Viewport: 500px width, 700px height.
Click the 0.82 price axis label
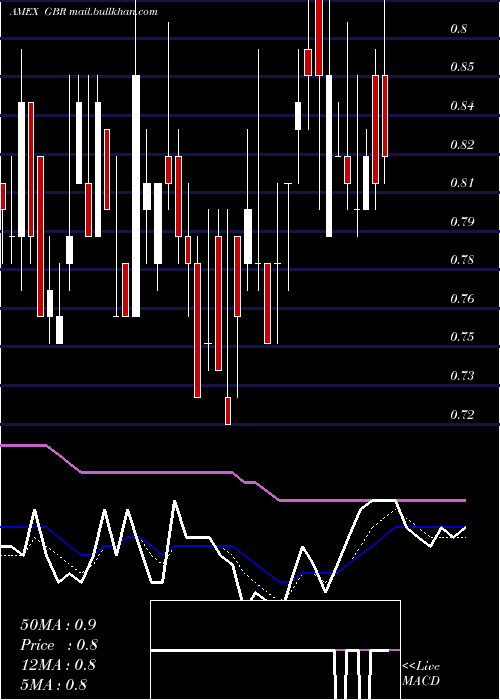click(x=462, y=145)
